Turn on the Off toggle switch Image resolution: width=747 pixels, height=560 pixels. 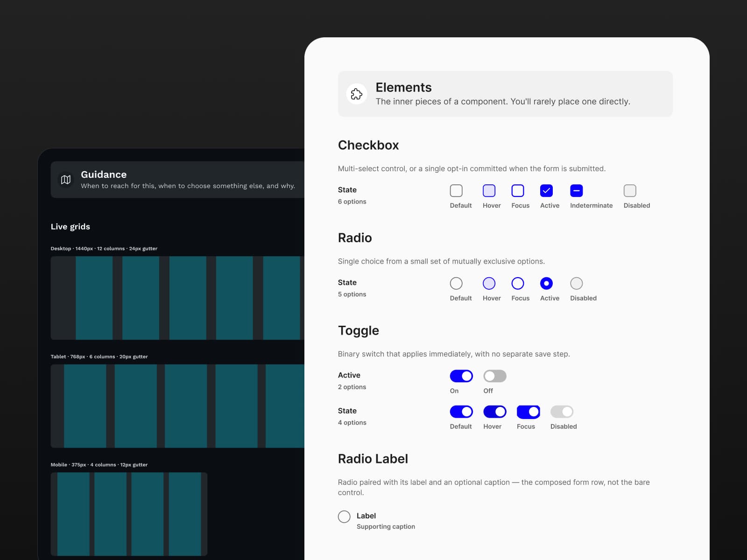(x=495, y=376)
